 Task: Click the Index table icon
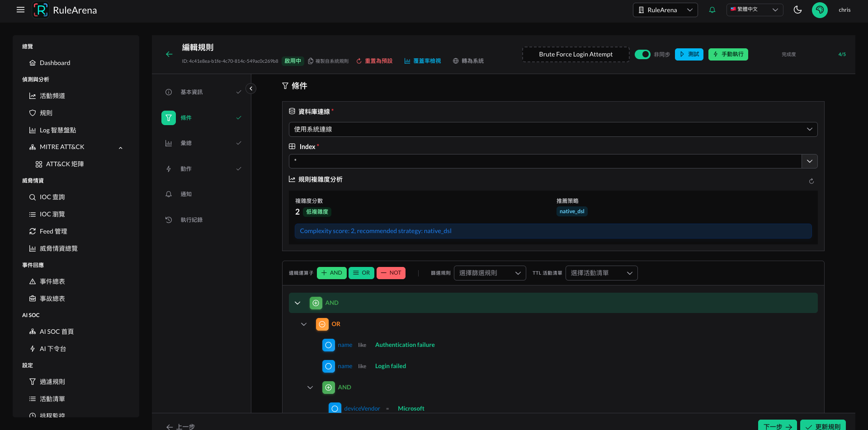(x=292, y=146)
